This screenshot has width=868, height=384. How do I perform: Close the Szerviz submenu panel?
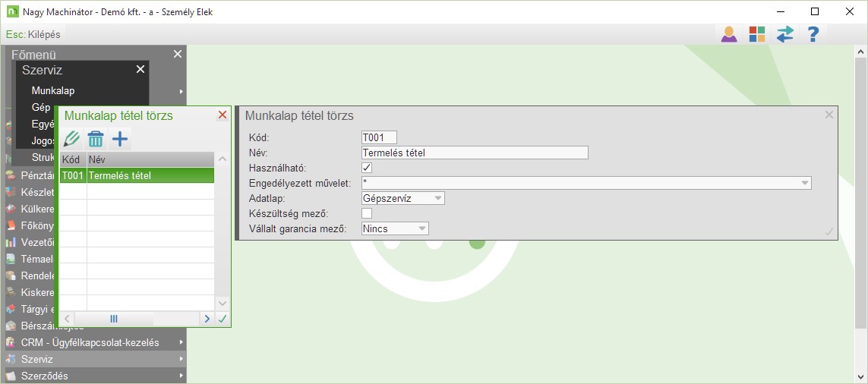140,69
